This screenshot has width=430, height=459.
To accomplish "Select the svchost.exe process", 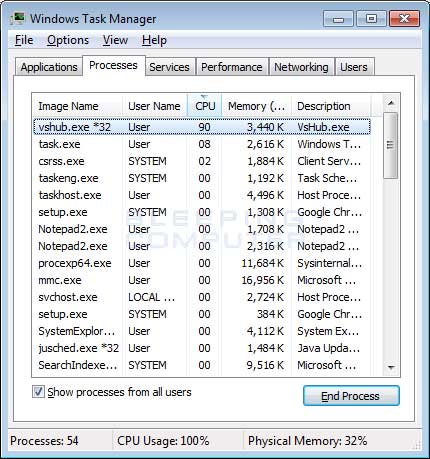I will click(202, 297).
